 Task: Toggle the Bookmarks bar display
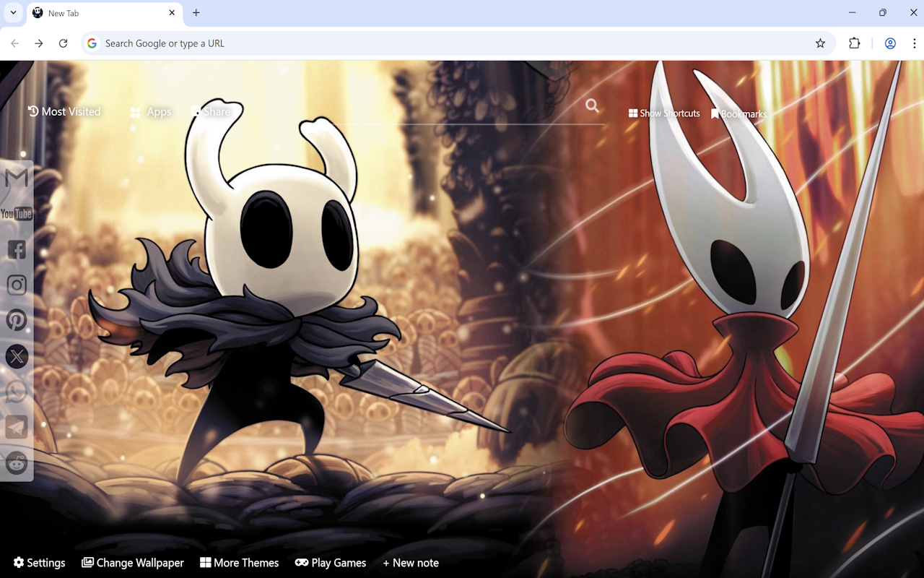point(739,113)
